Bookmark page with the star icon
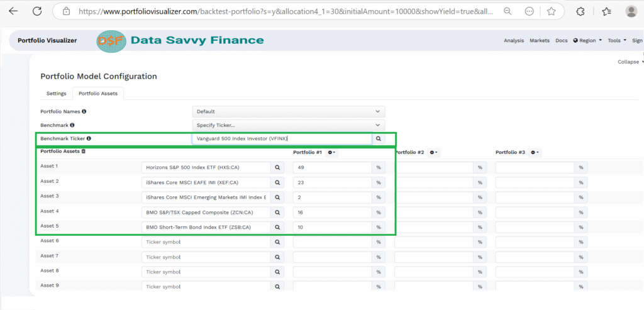 click(x=551, y=11)
